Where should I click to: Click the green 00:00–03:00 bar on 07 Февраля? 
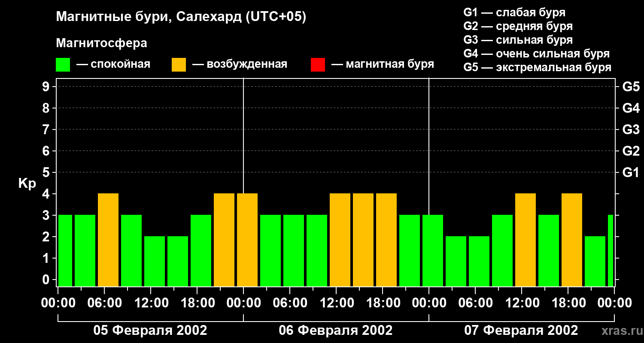click(x=433, y=251)
